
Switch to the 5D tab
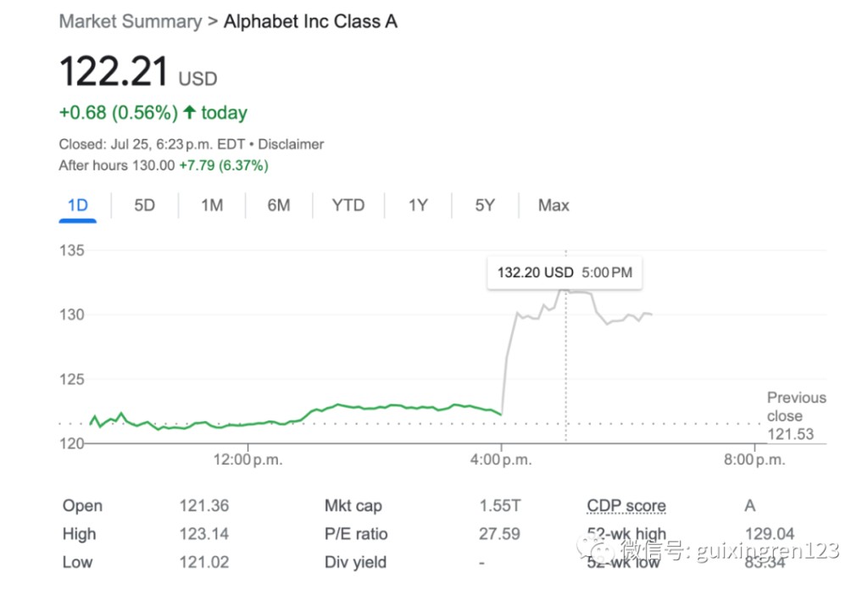pyautogui.click(x=145, y=205)
